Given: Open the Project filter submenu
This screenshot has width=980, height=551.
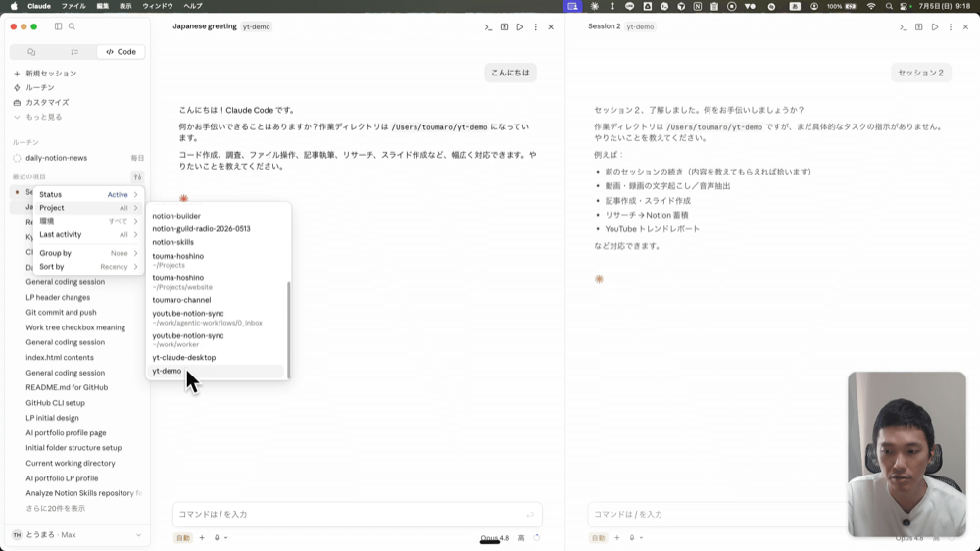Looking at the screenshot, I should tap(88, 208).
